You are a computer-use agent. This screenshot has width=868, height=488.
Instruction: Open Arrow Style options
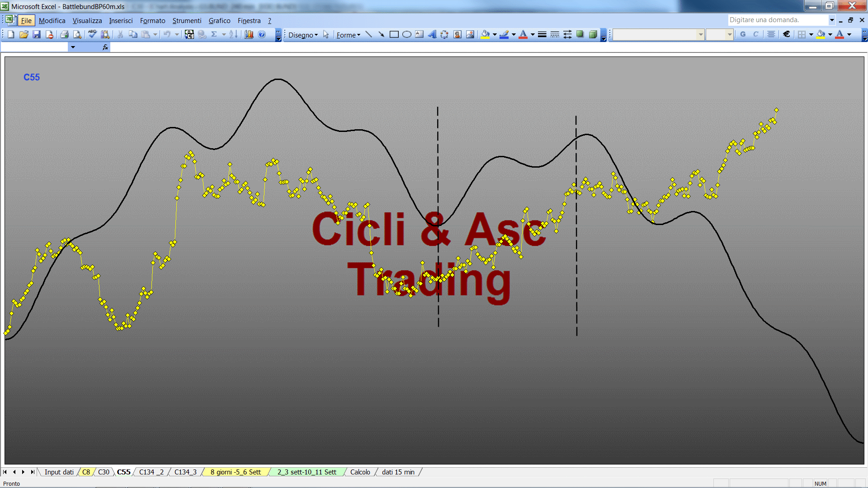click(567, 34)
